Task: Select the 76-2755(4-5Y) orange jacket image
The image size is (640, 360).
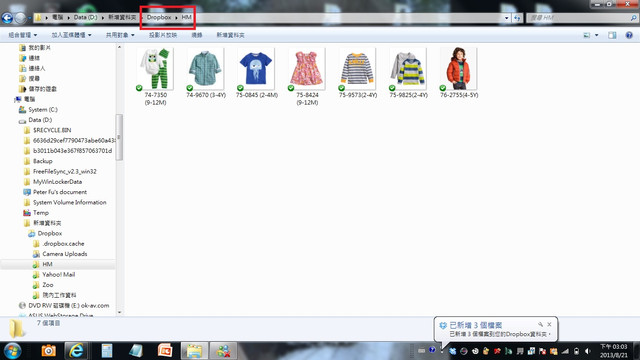Action: (459, 73)
